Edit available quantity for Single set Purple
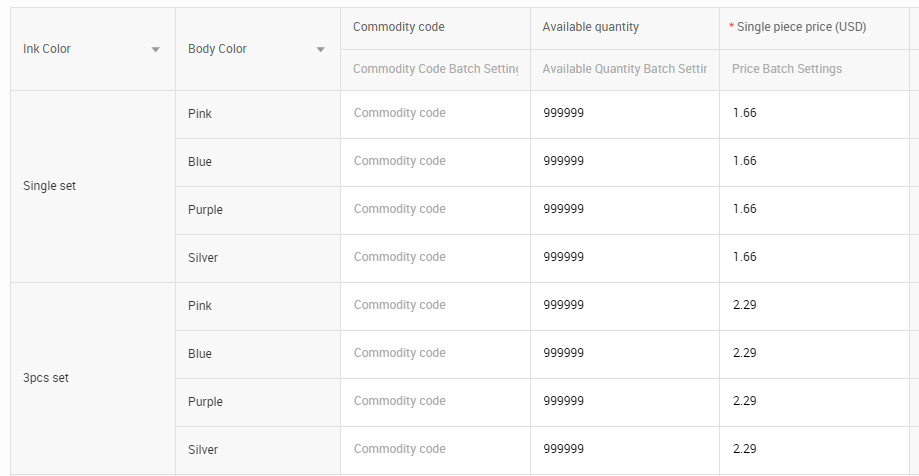The height and width of the screenshot is (476, 919). click(625, 209)
